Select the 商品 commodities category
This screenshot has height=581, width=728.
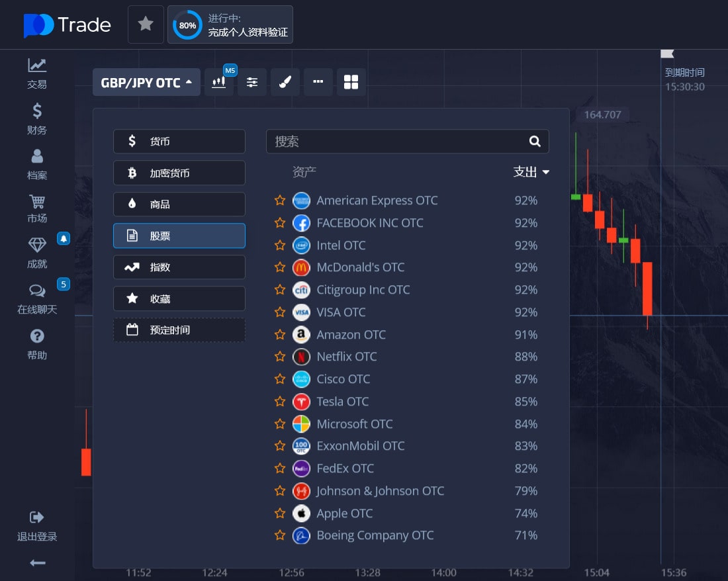pos(179,204)
